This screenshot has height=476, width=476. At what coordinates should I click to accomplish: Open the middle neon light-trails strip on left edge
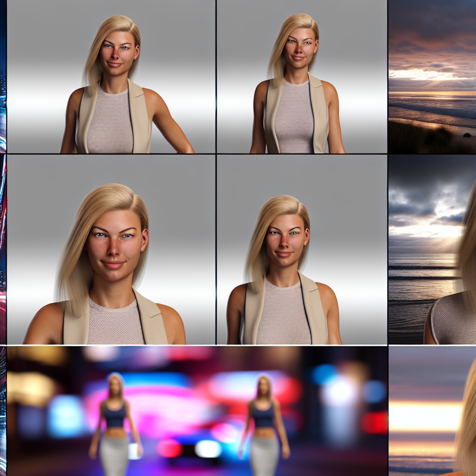tap(3, 249)
